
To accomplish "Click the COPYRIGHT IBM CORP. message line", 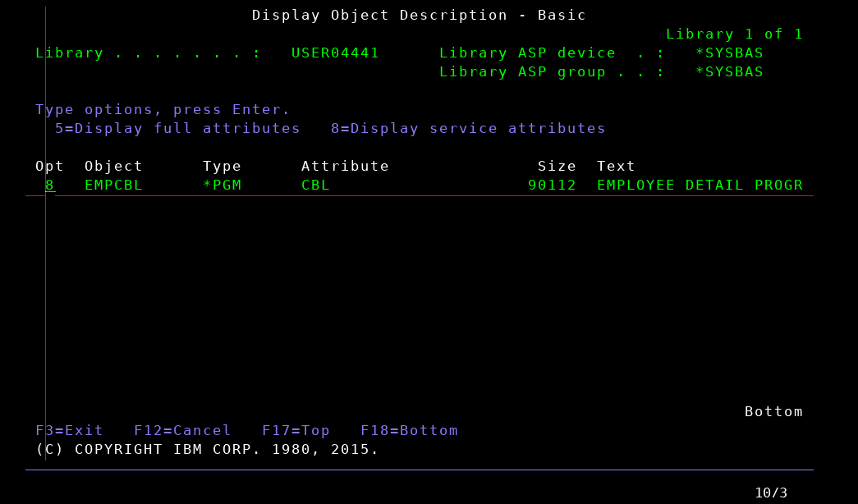I will (x=208, y=449).
